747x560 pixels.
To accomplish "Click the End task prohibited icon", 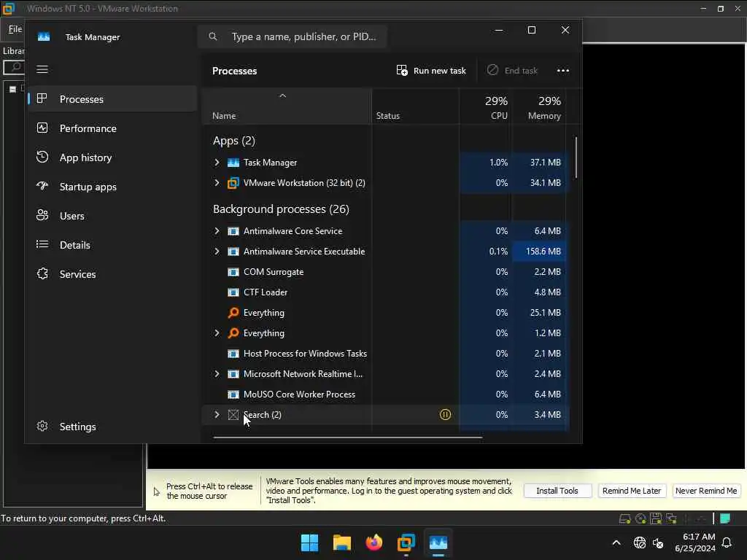I will [x=492, y=70].
